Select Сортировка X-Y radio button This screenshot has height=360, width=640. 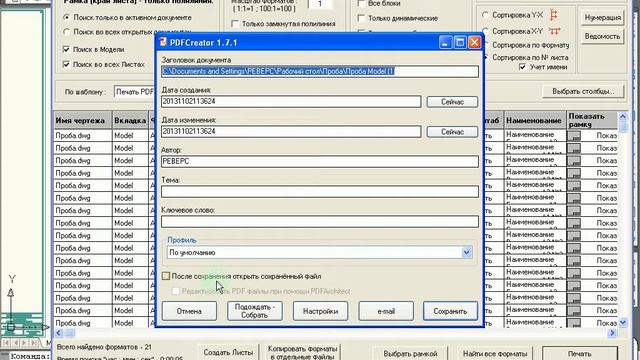pyautogui.click(x=485, y=31)
